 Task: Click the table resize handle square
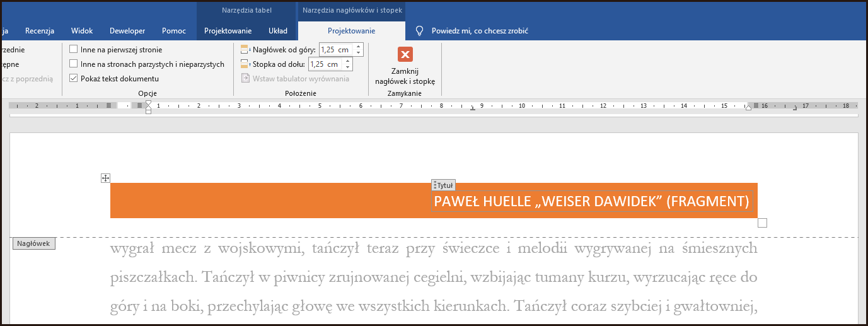762,223
